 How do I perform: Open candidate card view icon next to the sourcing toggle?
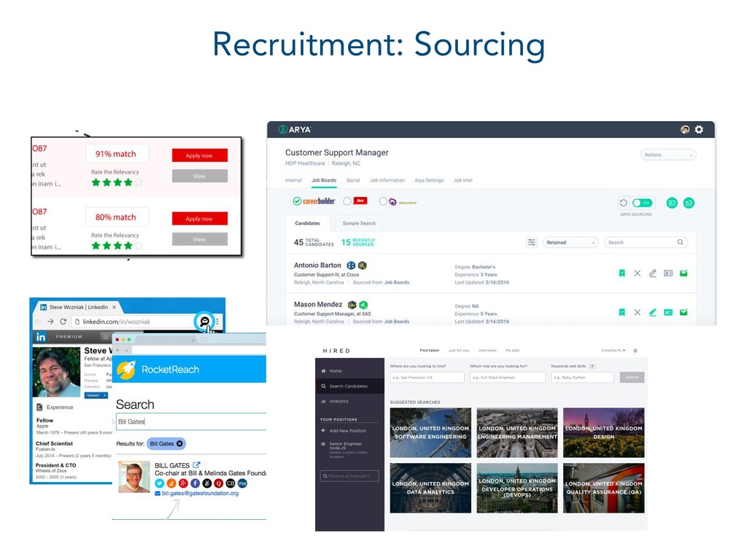[x=672, y=203]
